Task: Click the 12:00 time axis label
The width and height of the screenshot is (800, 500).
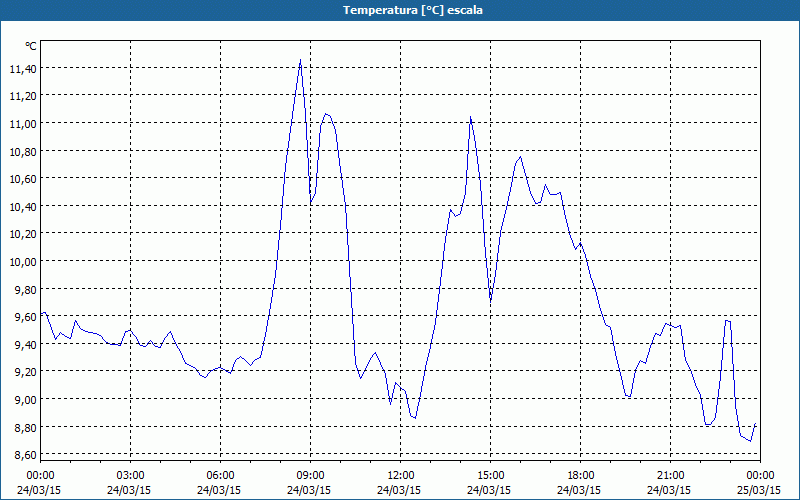Action: coord(401,476)
